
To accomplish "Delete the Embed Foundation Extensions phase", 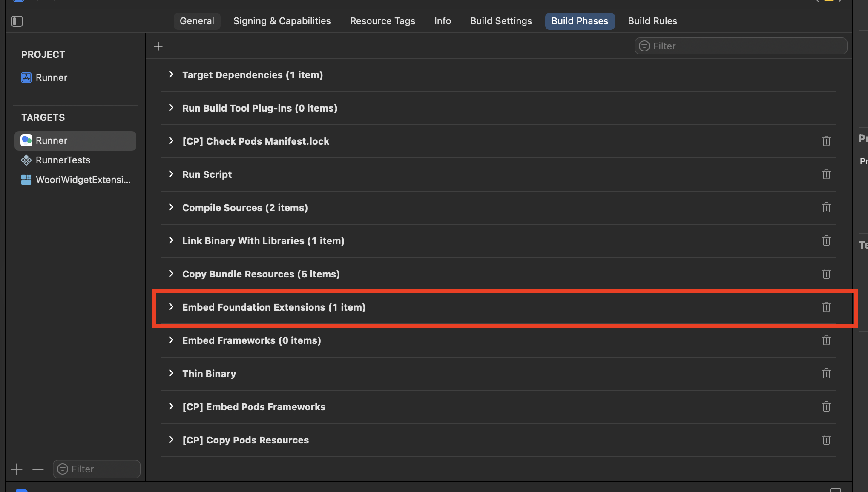I will point(826,307).
